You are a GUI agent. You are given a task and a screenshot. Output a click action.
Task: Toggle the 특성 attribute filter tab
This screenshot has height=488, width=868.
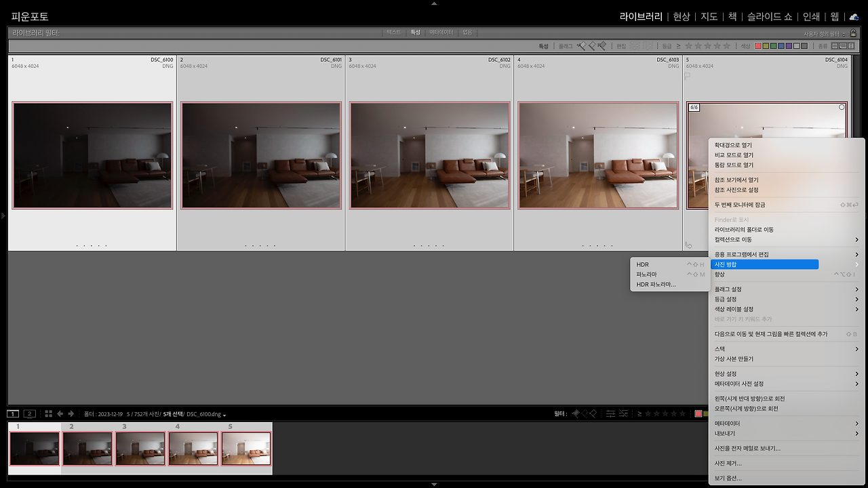tap(415, 33)
